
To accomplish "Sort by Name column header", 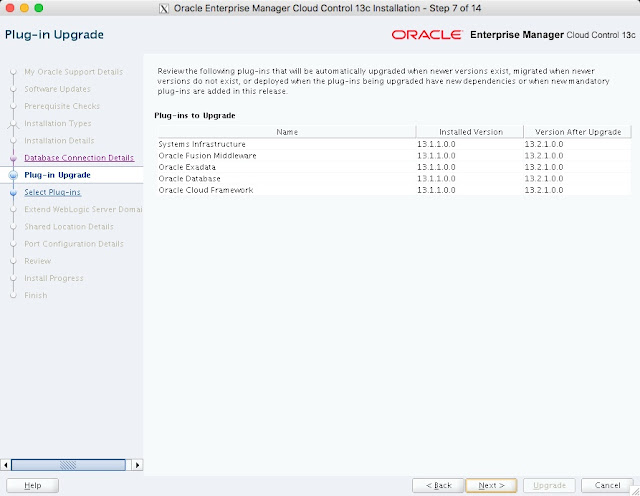I will pos(287,132).
